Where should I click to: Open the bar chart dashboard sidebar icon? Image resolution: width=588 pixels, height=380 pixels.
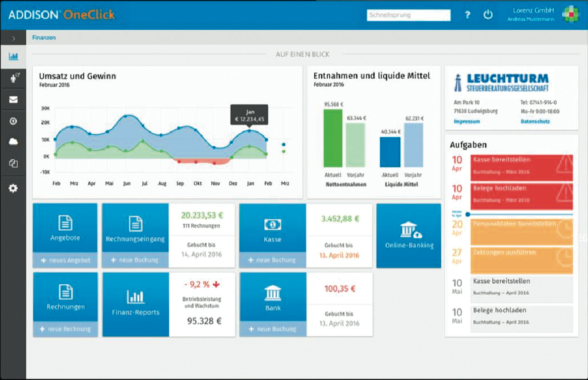13,57
